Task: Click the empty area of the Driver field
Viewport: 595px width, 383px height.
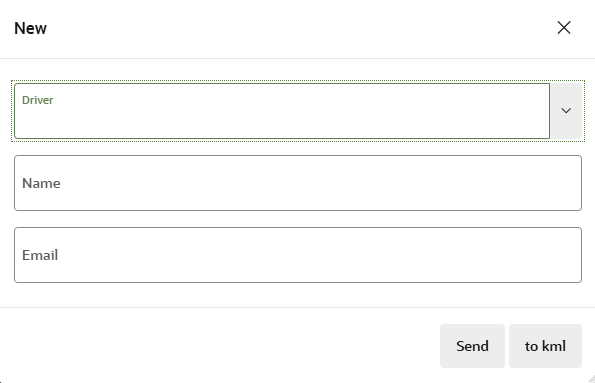Action: (282, 123)
